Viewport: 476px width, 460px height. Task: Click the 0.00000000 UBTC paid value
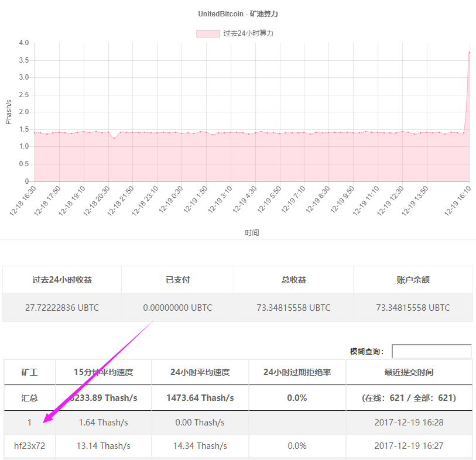(177, 307)
